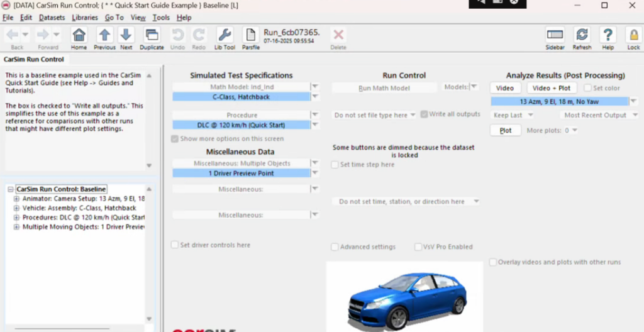
Task: Expand Vehicle: Assembly tree node
Action: [16, 208]
